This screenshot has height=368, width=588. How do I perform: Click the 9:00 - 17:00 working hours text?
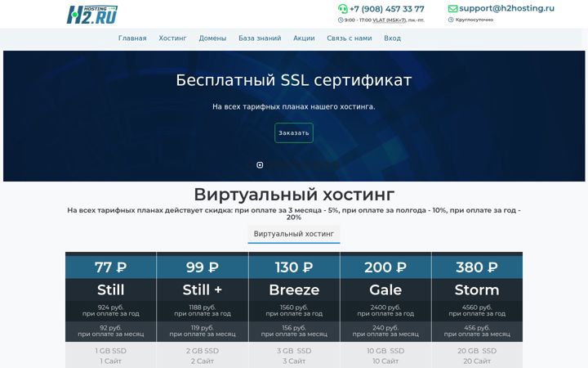coord(385,20)
